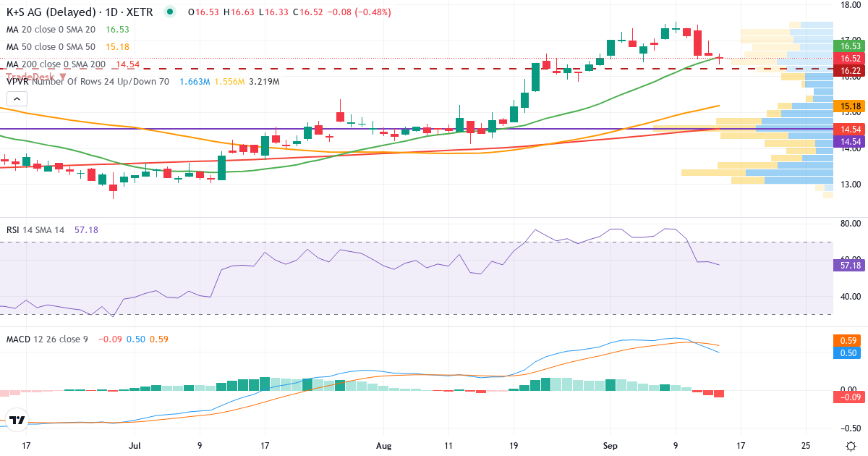Click the 0.59 MACD signal label
The image size is (868, 456).
851,340
